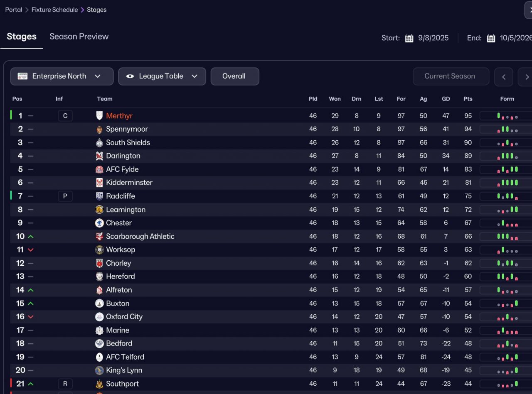Click the Spennymoor club badge
The height and width of the screenshot is (394, 532).
(99, 129)
